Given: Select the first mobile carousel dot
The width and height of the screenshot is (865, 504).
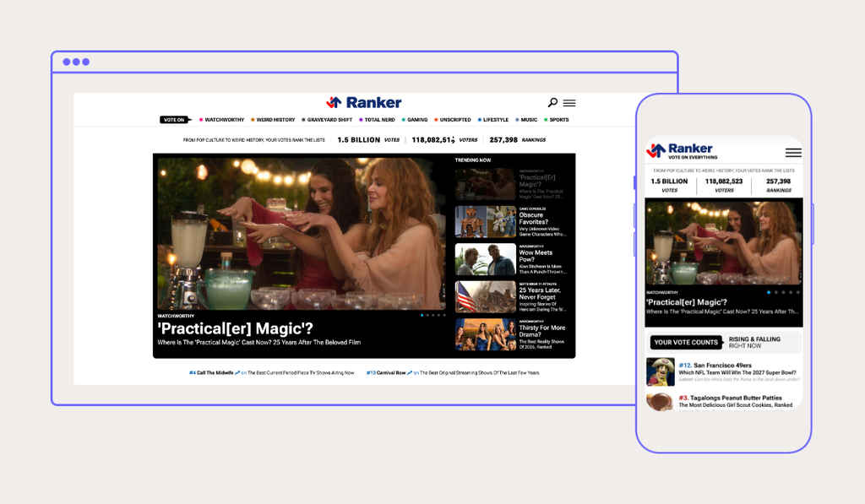Looking at the screenshot, I should pyautogui.click(x=769, y=292).
